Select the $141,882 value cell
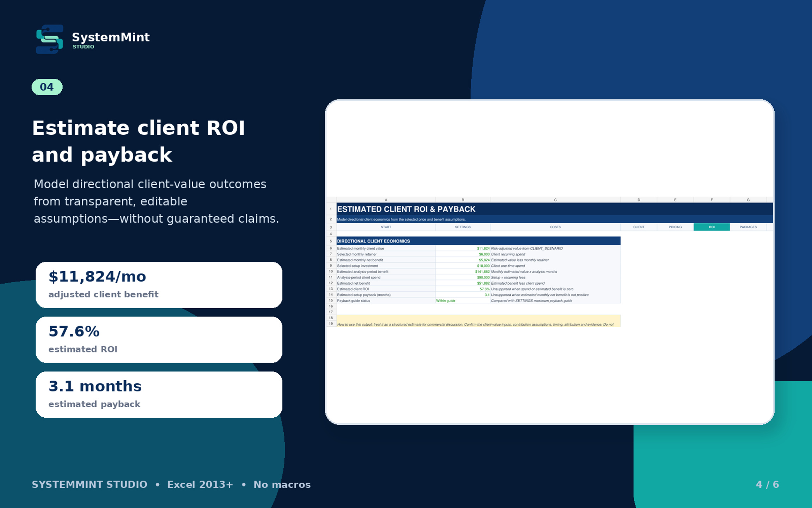The height and width of the screenshot is (508, 812). pyautogui.click(x=463, y=272)
